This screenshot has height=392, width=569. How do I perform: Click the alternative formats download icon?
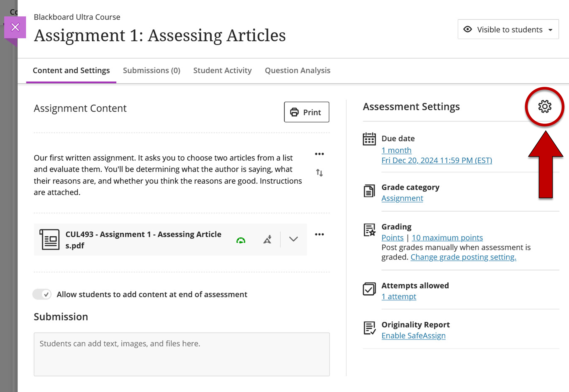(x=267, y=239)
